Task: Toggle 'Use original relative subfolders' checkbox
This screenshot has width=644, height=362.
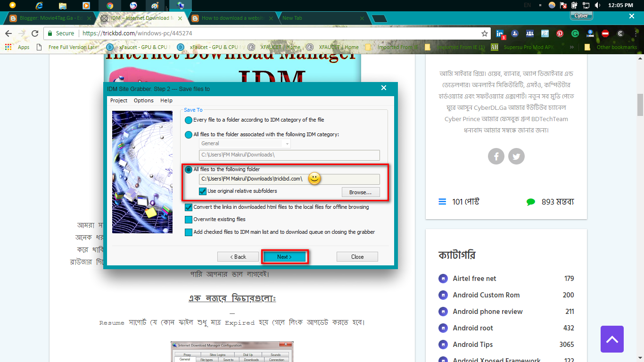Action: pyautogui.click(x=203, y=191)
